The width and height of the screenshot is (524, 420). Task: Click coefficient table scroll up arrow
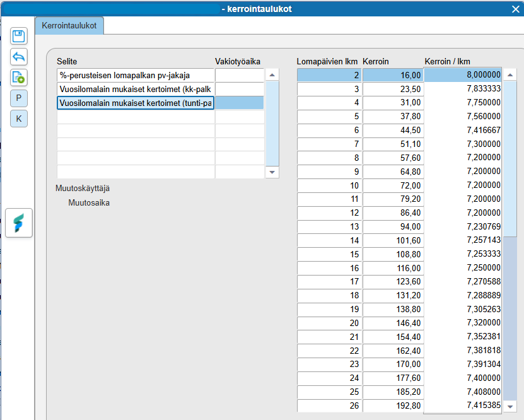click(x=510, y=75)
